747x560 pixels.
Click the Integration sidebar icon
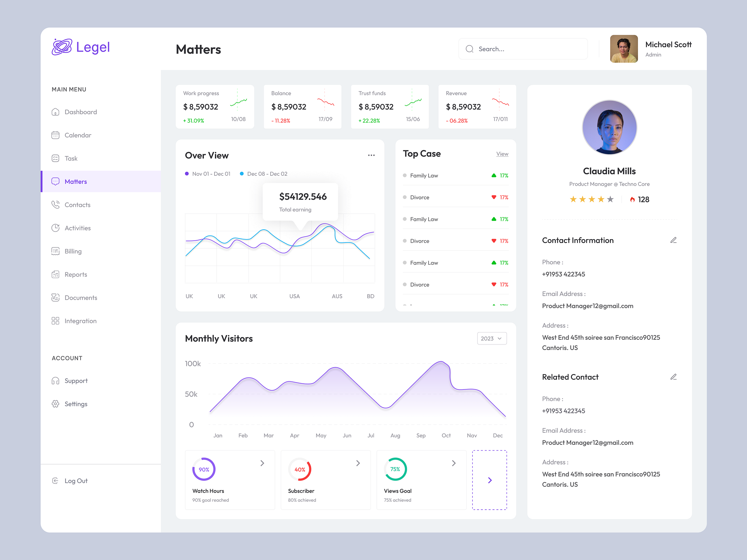pos(57,320)
